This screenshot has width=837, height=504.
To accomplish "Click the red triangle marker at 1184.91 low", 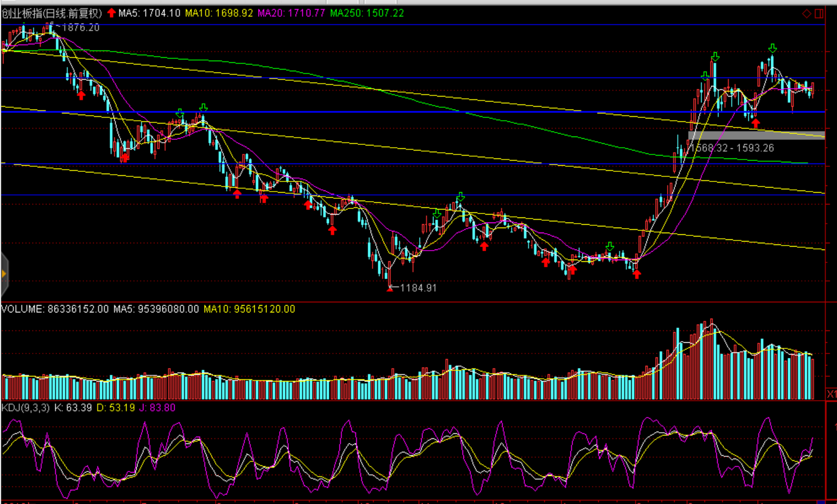I will [390, 289].
